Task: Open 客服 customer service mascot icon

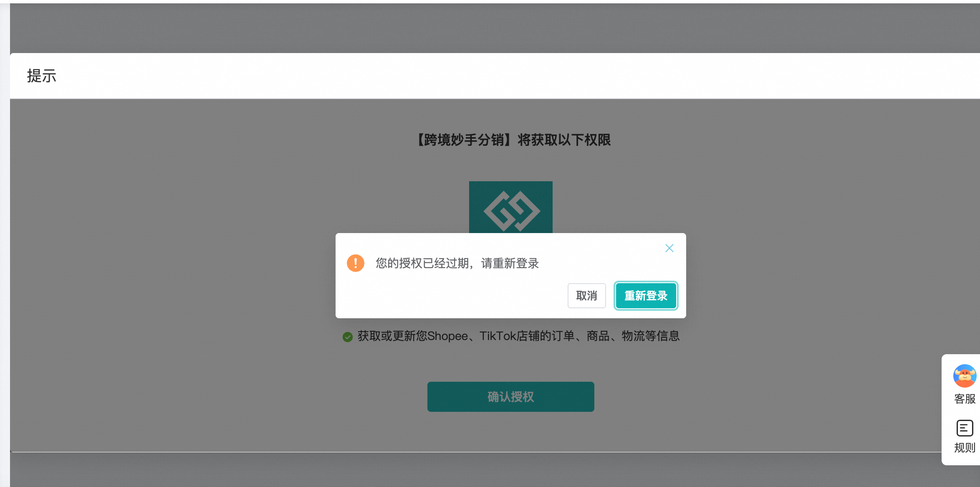Action: tap(965, 376)
